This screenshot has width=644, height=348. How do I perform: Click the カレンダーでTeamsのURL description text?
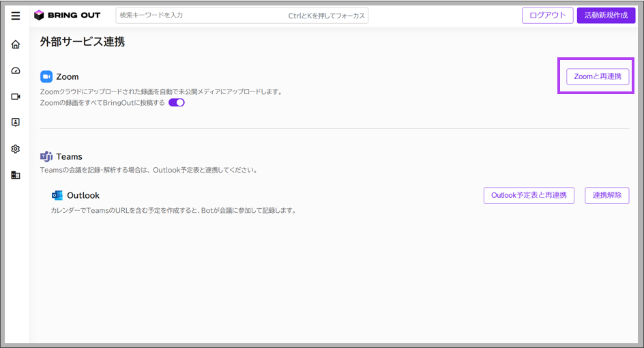174,210
